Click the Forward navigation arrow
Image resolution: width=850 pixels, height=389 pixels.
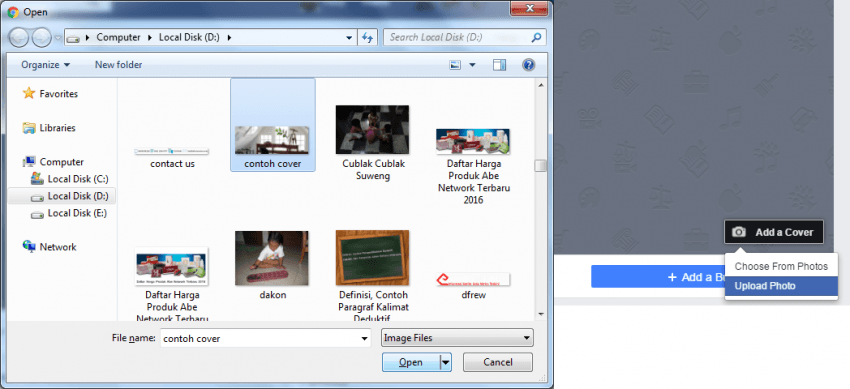41,38
